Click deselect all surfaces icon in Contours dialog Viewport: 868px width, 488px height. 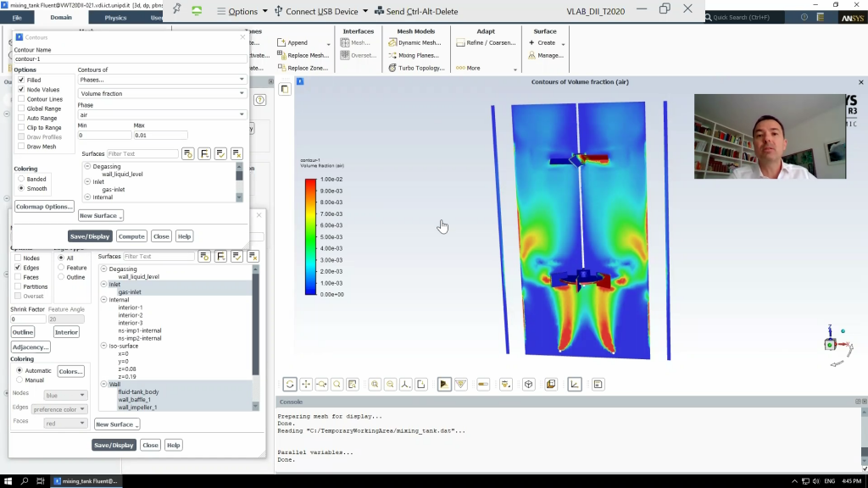[x=236, y=153]
